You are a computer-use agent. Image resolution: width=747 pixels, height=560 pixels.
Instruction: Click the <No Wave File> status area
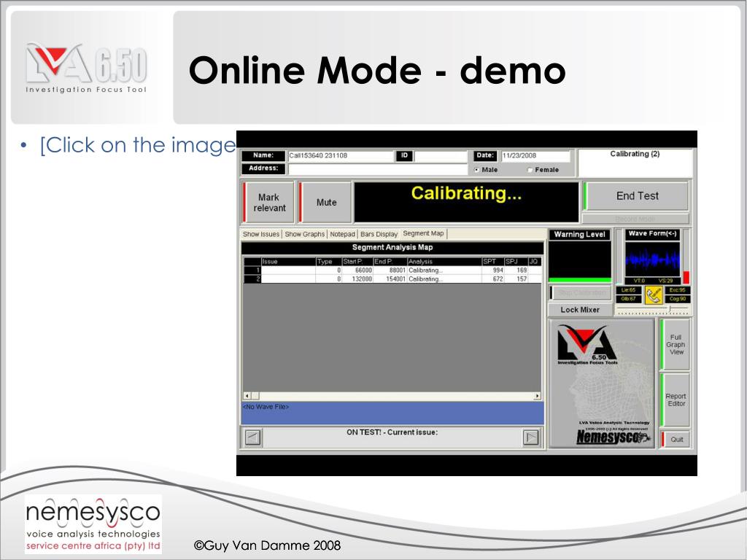tap(392, 413)
